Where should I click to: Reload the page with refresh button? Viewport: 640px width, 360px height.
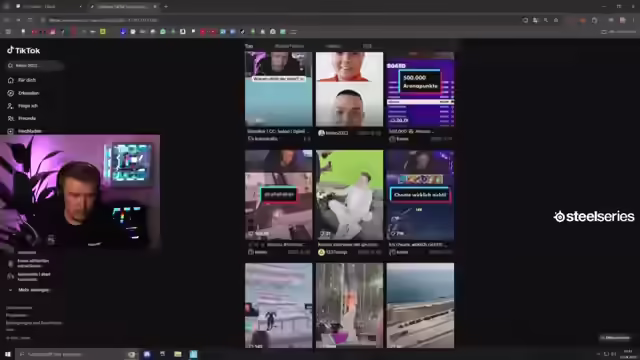(x=30, y=20)
